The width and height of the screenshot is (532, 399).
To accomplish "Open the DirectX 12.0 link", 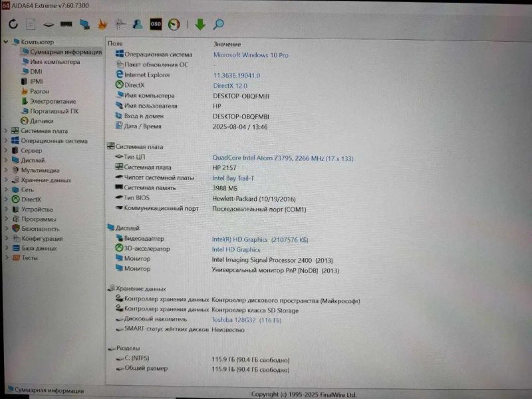I will [x=230, y=86].
